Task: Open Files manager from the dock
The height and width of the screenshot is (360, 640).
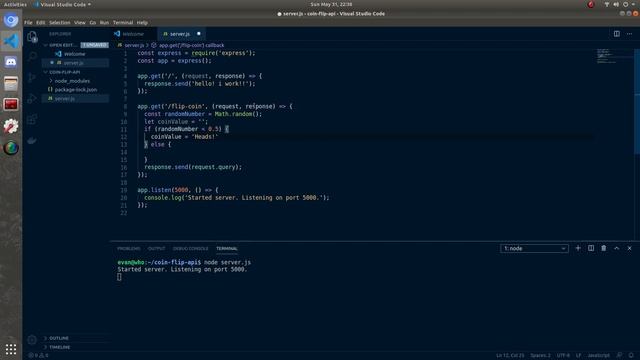Action: [11, 84]
